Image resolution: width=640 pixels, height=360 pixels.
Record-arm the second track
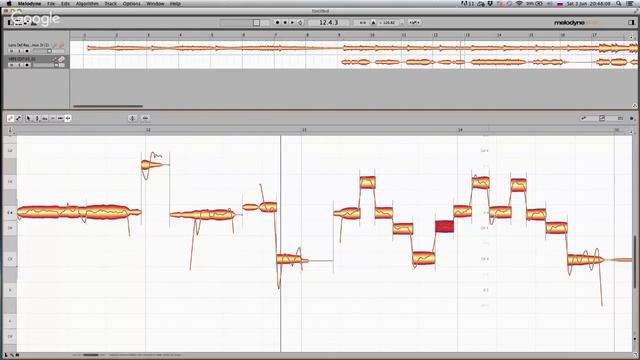[x=27, y=65]
